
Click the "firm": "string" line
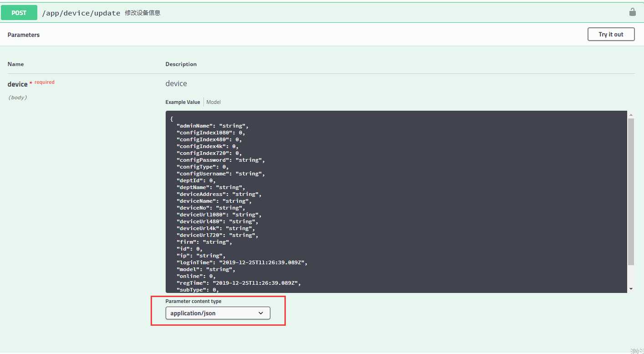204,242
